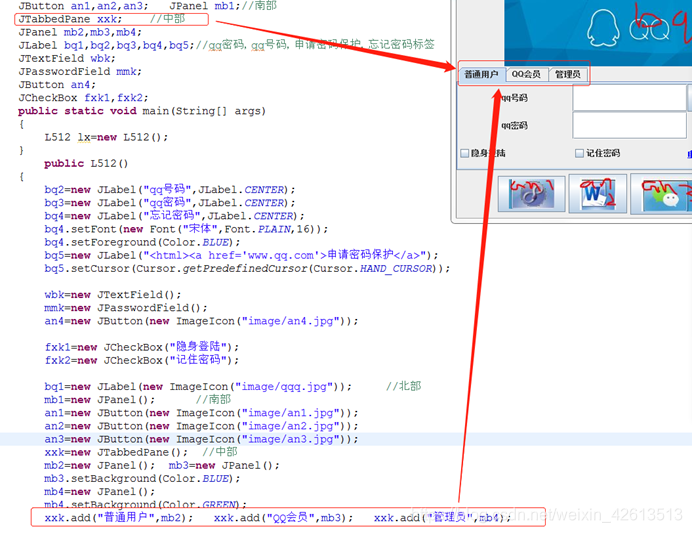
Task: Click the 'JTextField wbk;' declaration
Action: tap(67, 58)
